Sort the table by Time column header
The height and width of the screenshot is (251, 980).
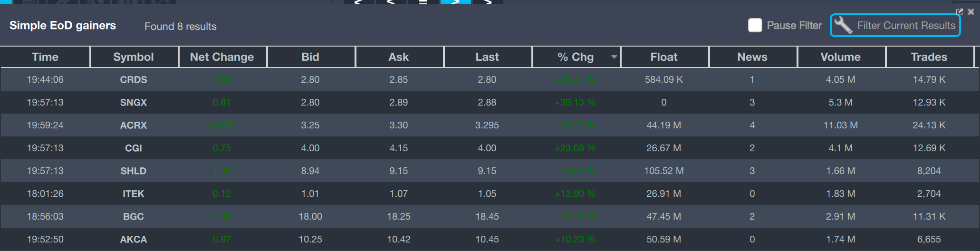(45, 57)
